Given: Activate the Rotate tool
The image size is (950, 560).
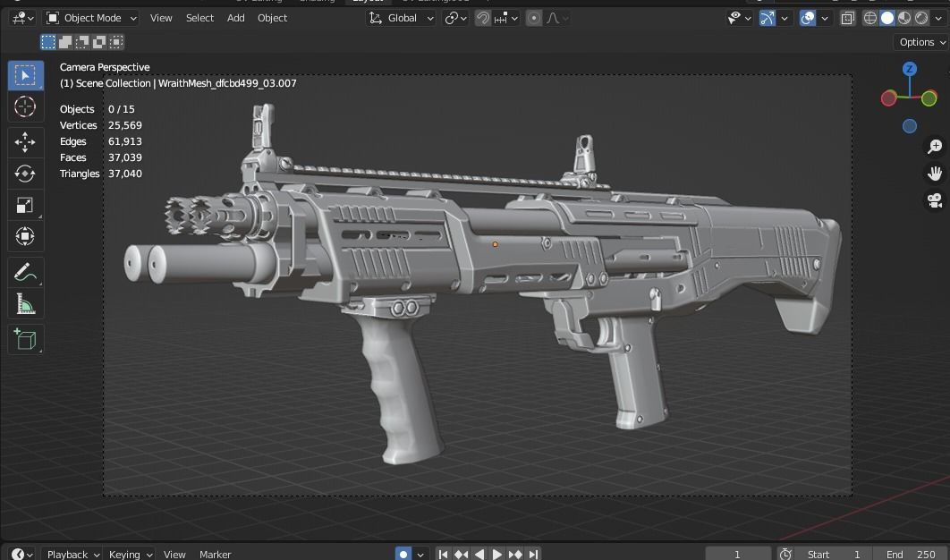Looking at the screenshot, I should click(25, 174).
